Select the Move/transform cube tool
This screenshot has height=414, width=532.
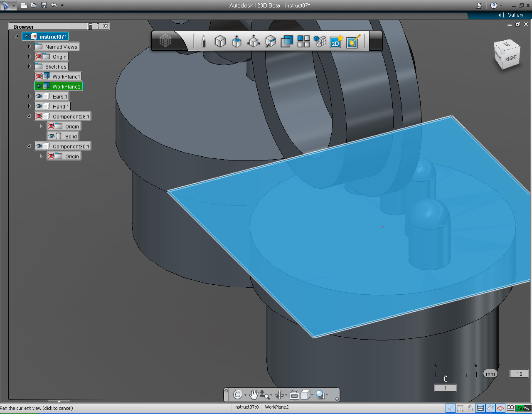point(254,41)
